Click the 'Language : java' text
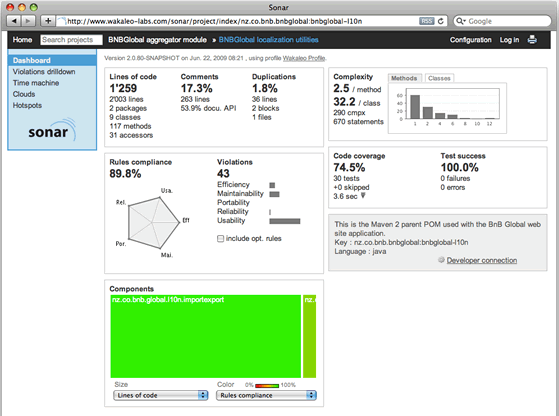Image resolution: width=559 pixels, height=416 pixels. coord(360,251)
